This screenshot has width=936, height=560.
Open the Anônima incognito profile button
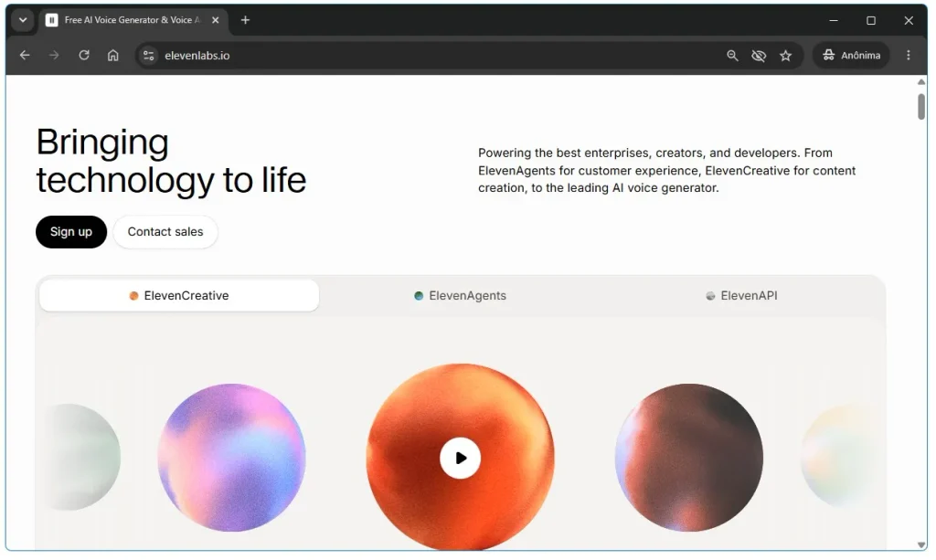coord(851,56)
